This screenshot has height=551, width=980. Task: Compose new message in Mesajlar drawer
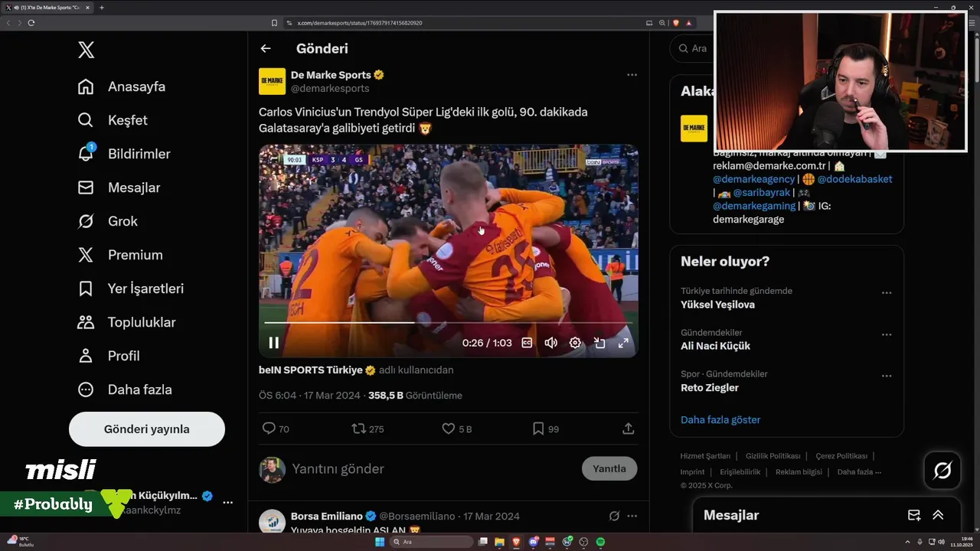[913, 515]
